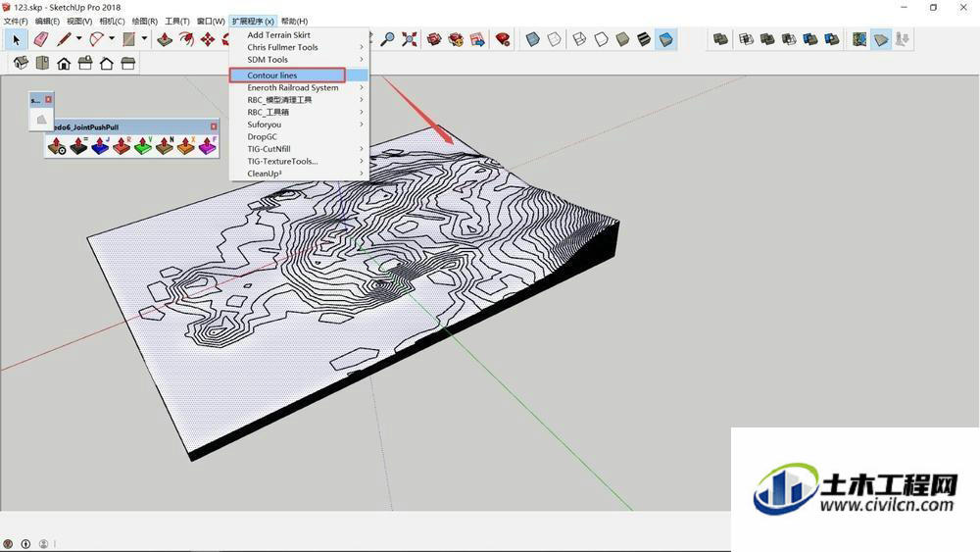
Task: Close the JointPushPull floating toolbar
Action: pyautogui.click(x=214, y=126)
